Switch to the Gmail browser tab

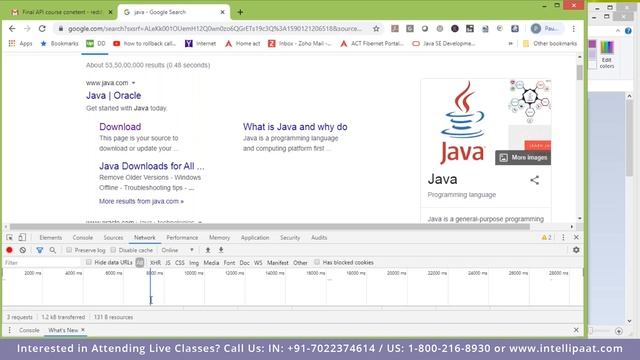pos(61,12)
